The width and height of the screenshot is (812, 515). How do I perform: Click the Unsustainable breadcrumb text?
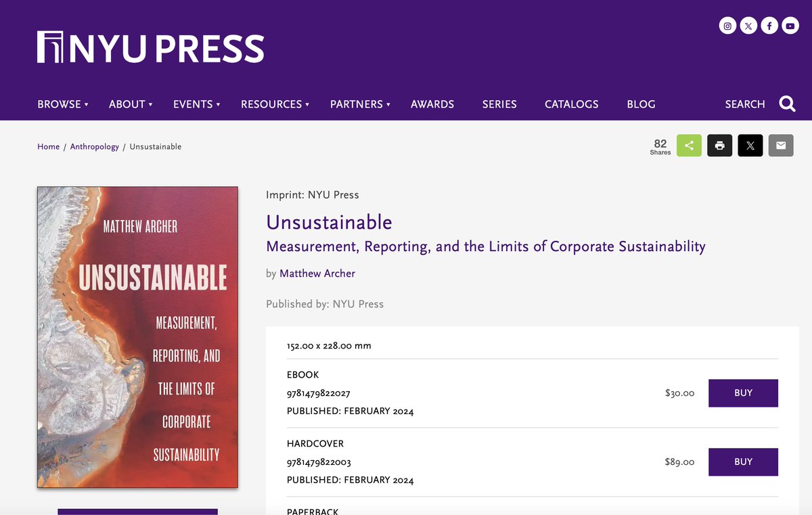[156, 147]
